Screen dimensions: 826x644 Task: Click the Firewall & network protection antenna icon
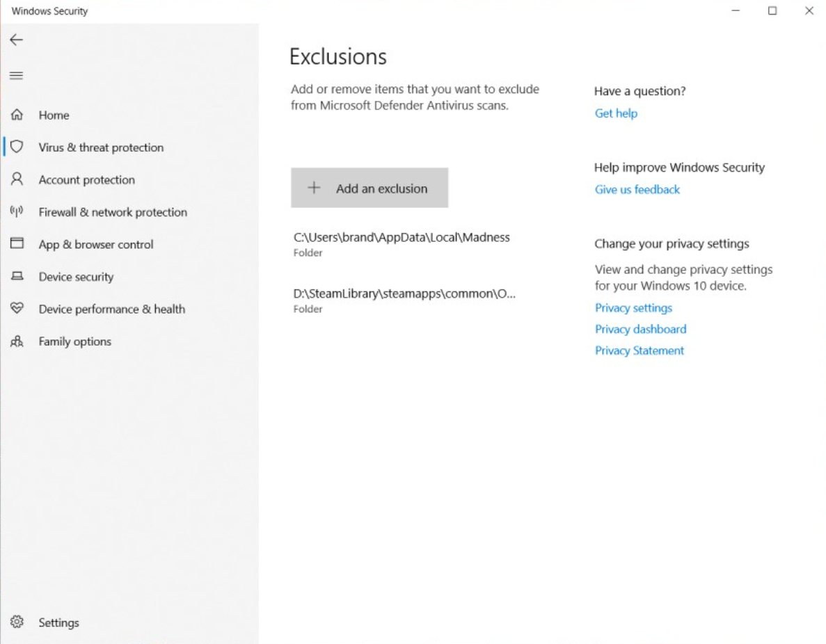[x=17, y=211]
